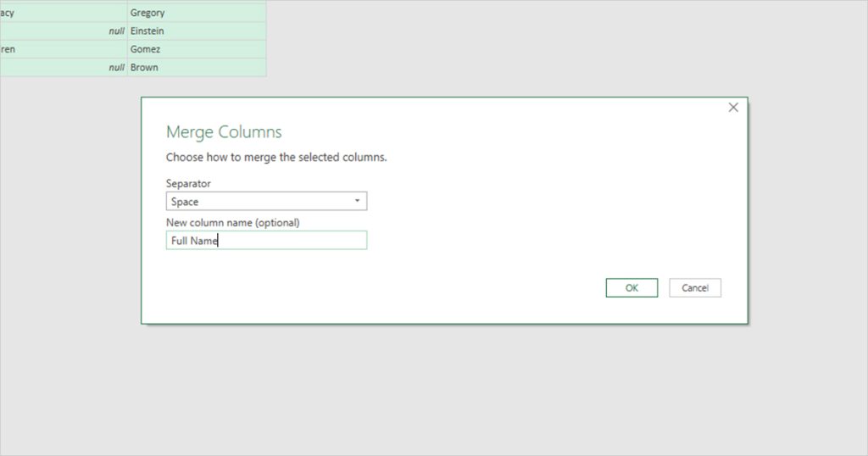Confirm the merge with the OK button
Image resolution: width=868 pixels, height=456 pixels.
632,288
